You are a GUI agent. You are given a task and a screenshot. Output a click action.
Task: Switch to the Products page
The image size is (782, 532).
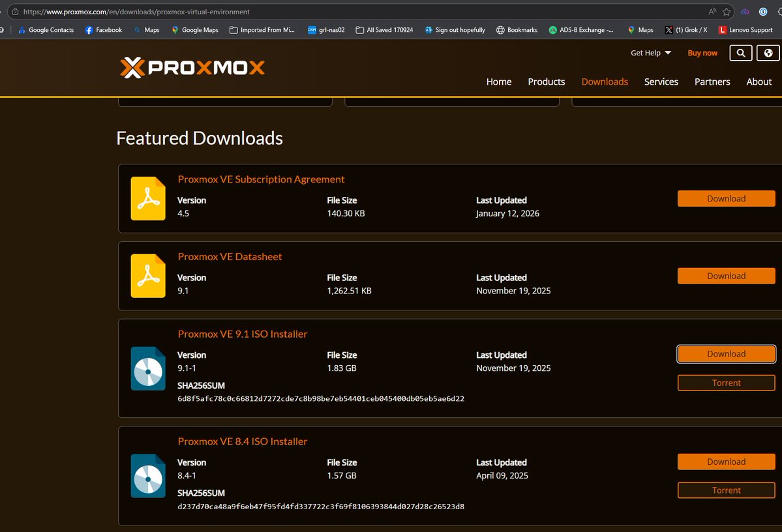[x=546, y=81]
